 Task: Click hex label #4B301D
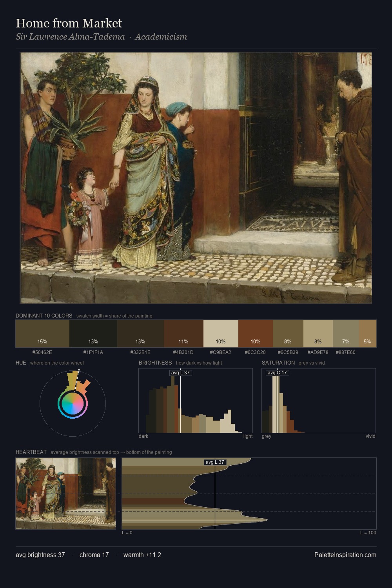tap(183, 352)
